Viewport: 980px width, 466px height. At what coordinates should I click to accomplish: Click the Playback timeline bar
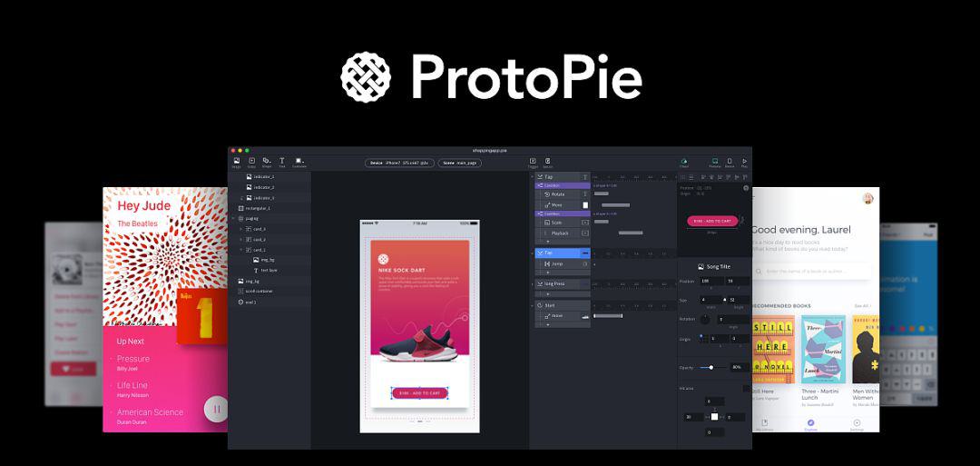pyautogui.click(x=631, y=233)
